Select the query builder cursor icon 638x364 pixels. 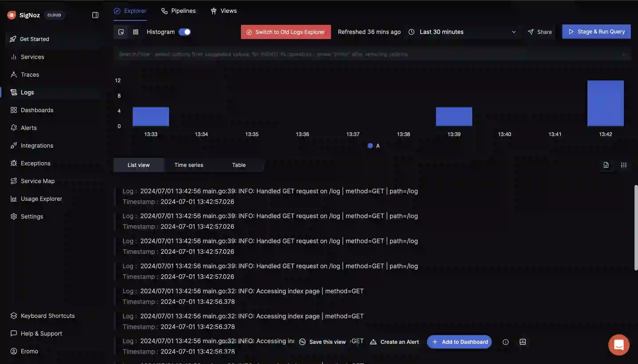click(121, 32)
